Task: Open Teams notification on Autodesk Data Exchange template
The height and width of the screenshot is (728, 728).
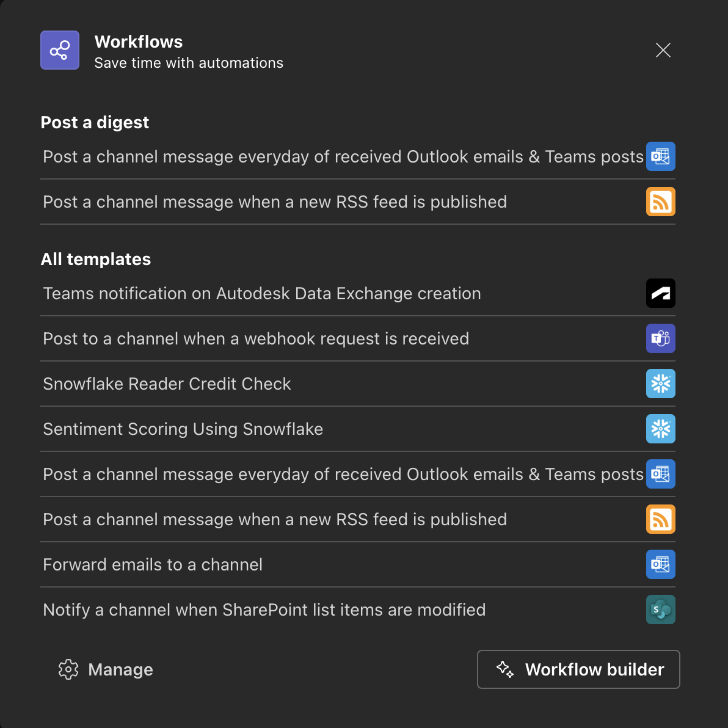Action: [262, 294]
